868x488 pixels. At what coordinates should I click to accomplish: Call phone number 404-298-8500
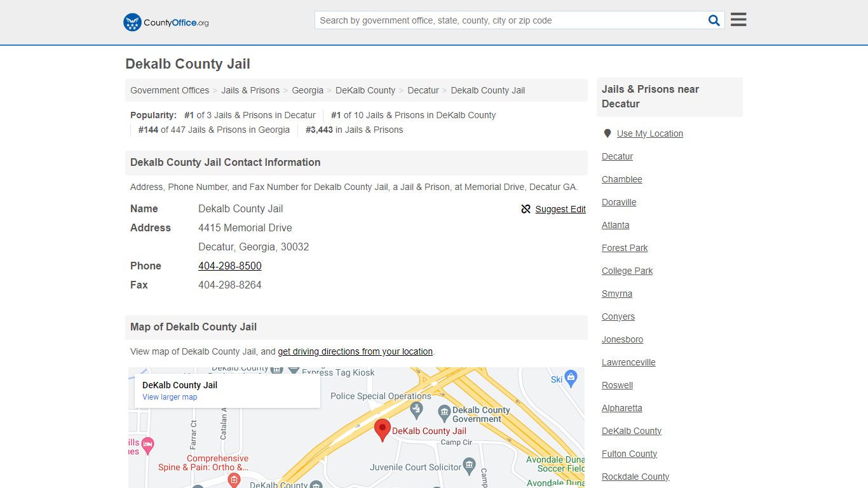click(x=230, y=266)
